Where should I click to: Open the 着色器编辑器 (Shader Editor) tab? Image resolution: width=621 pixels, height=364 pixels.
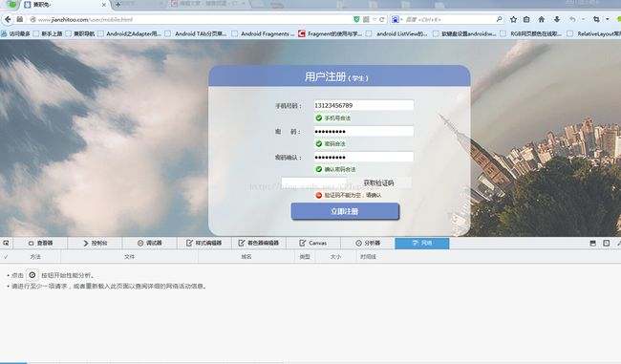(x=259, y=243)
